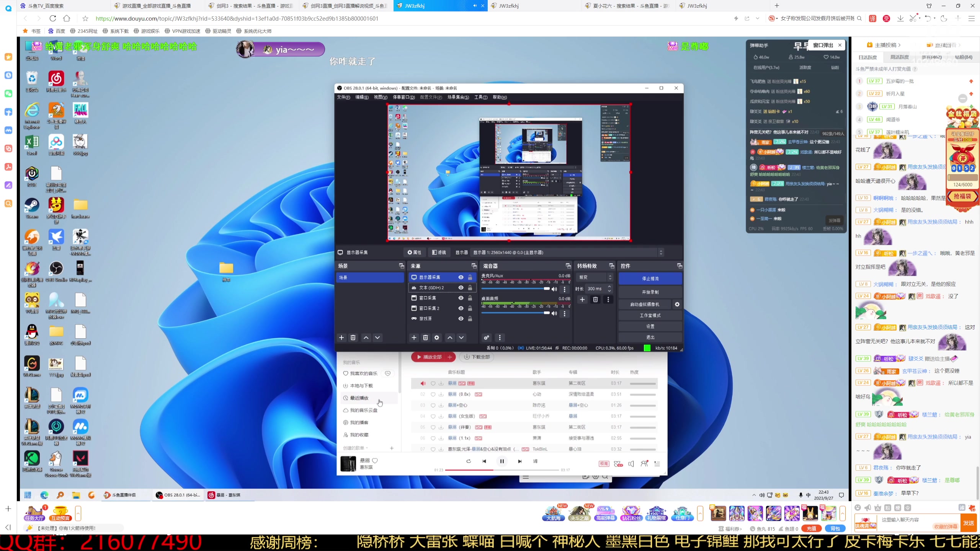This screenshot has height=551, width=980.
Task: Remove transition using Scene Transitions trash icon
Action: click(x=595, y=300)
